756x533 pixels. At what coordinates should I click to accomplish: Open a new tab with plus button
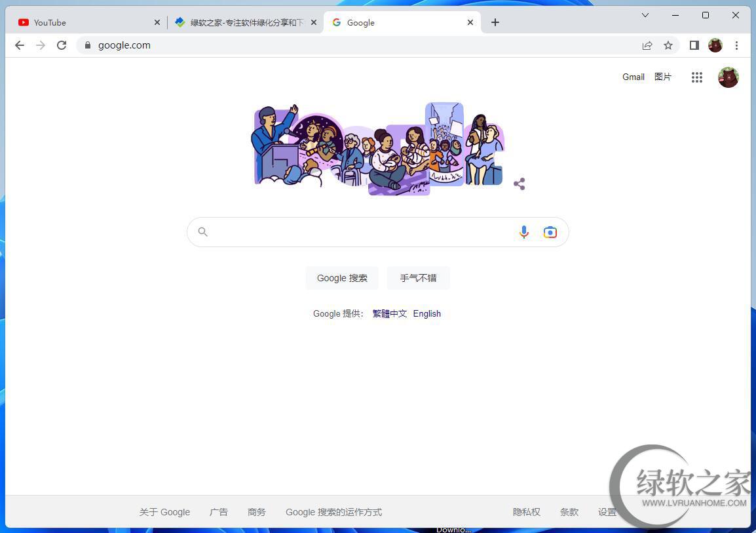click(x=495, y=22)
